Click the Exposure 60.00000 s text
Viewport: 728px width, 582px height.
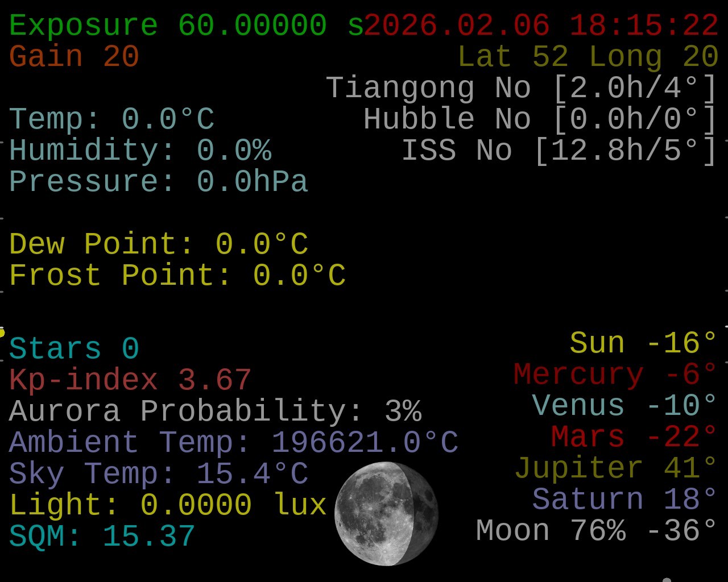pyautogui.click(x=187, y=26)
